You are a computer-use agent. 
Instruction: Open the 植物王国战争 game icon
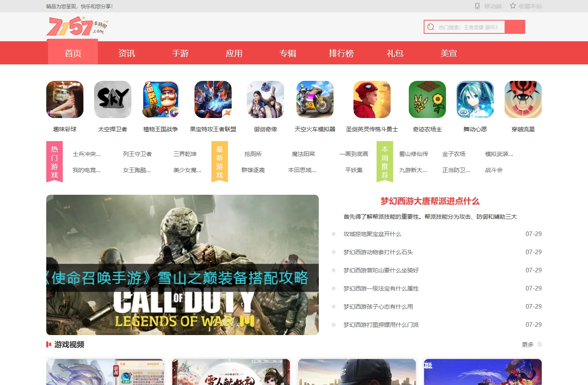click(x=161, y=99)
